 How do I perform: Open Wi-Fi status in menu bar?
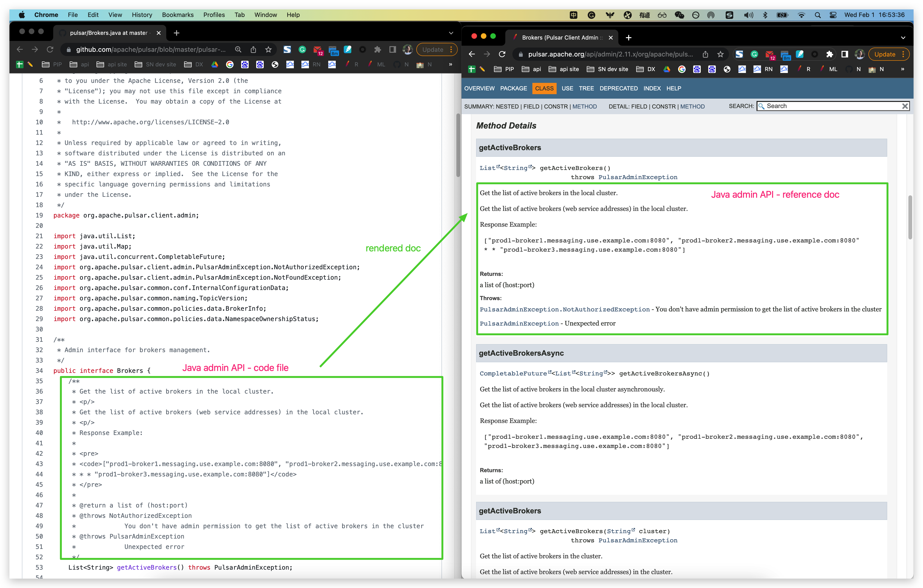tap(801, 15)
